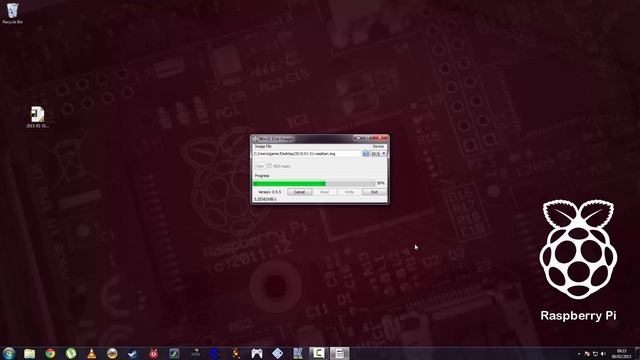Click the Read button in Win32 Disk Imager
640x360 pixels.
(x=324, y=192)
